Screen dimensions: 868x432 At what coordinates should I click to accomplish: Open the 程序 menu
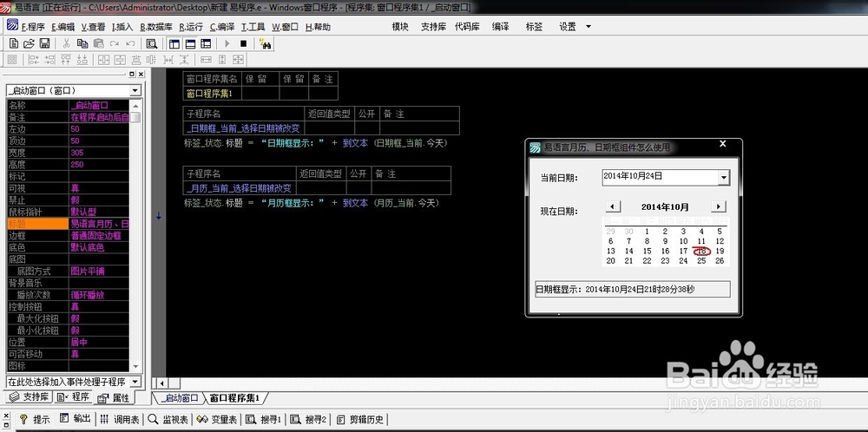33,27
